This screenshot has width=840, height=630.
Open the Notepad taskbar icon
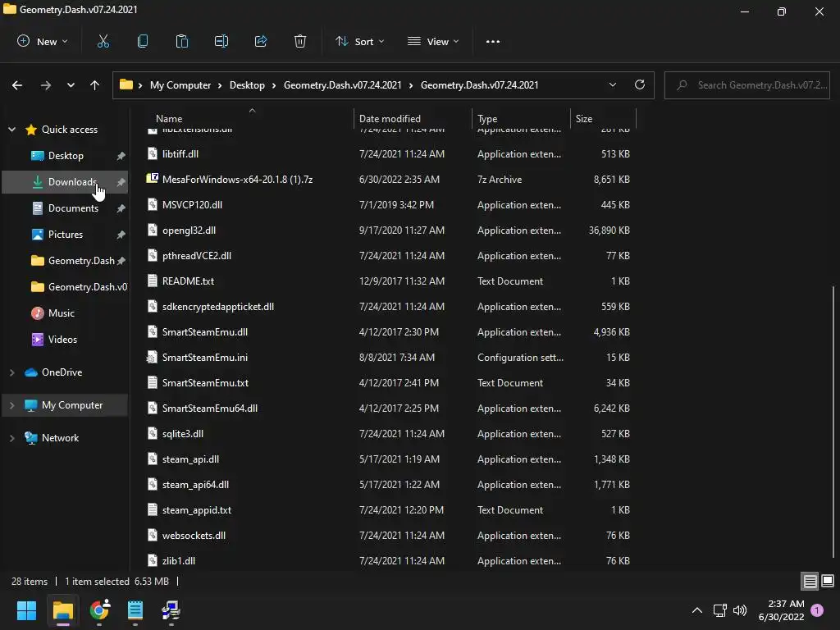click(x=135, y=610)
